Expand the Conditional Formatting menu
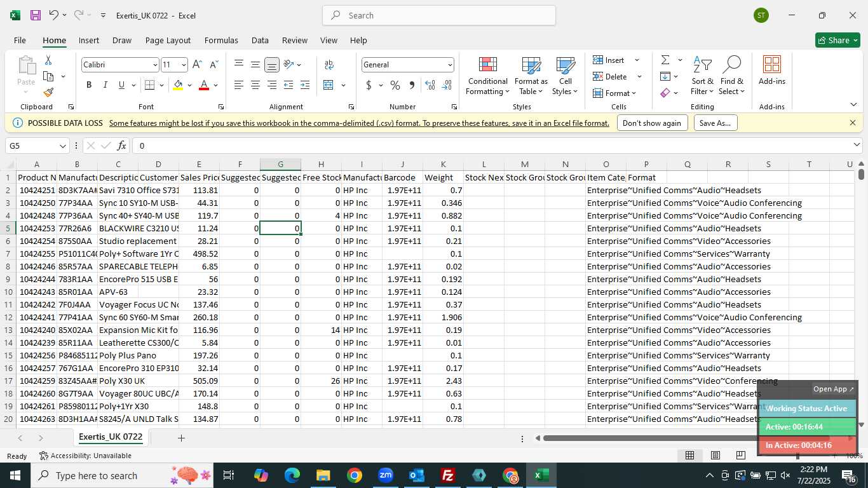868x488 pixels. 487,77
